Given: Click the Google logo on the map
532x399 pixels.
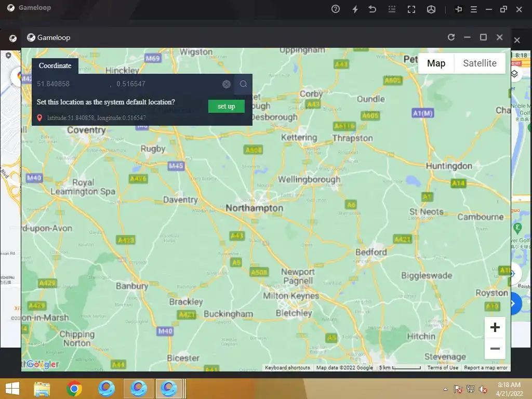Looking at the screenshot, I should tap(42, 364).
